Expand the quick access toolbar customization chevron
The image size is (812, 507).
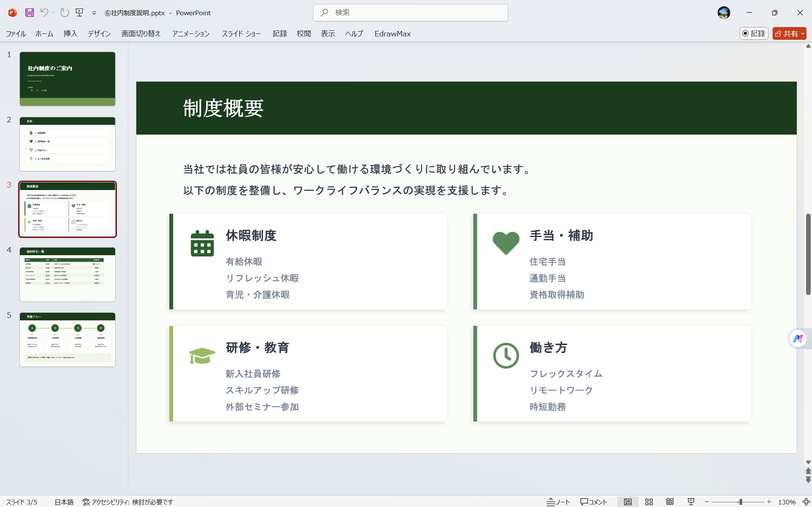coord(94,13)
